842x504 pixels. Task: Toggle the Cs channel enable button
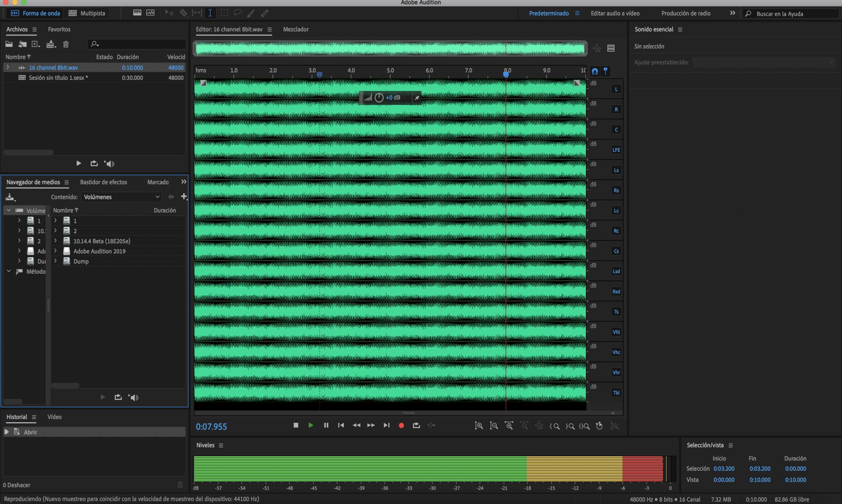tap(616, 251)
